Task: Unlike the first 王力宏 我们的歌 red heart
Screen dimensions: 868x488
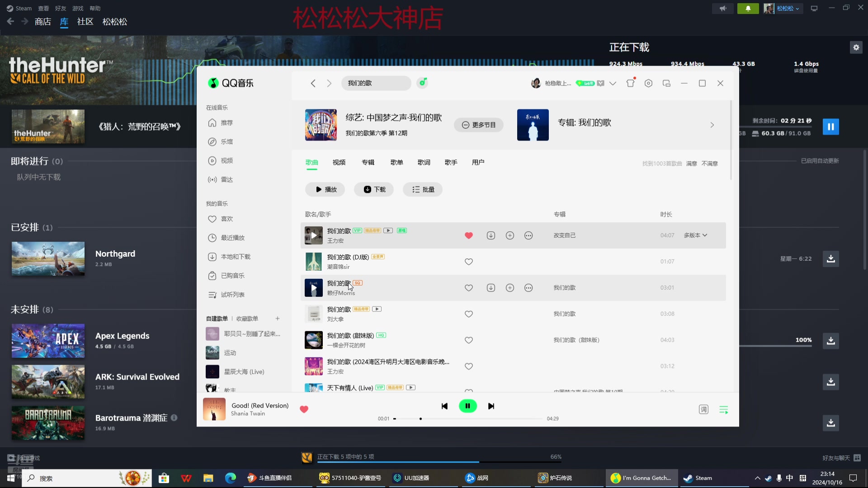Action: tap(469, 235)
